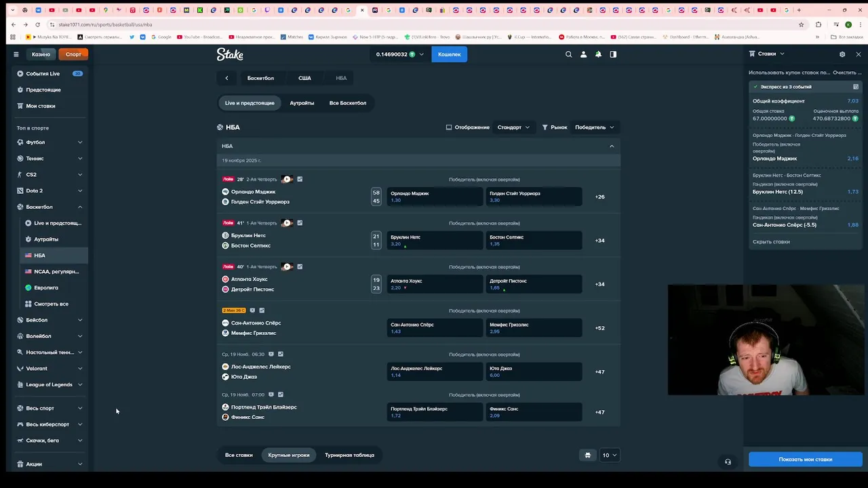Click the tracker icon for Lakers vs Jazz game
The image size is (868, 488).
(271, 354)
